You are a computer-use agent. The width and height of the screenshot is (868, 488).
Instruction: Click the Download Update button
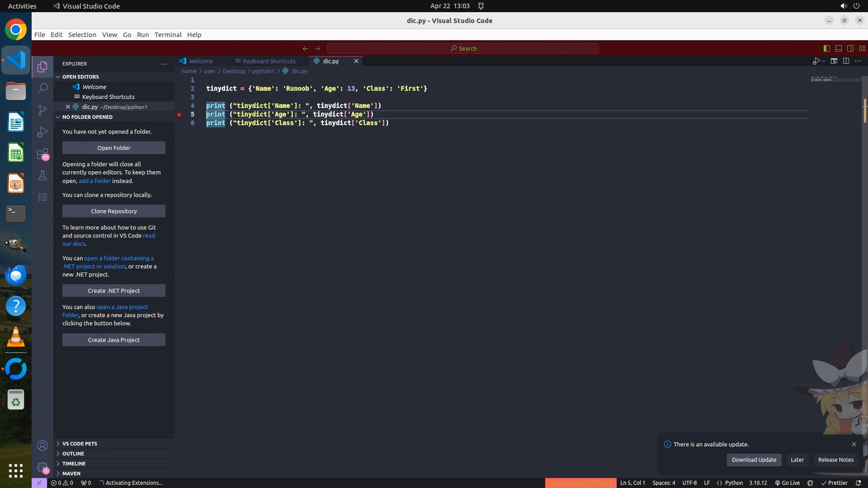(x=754, y=460)
